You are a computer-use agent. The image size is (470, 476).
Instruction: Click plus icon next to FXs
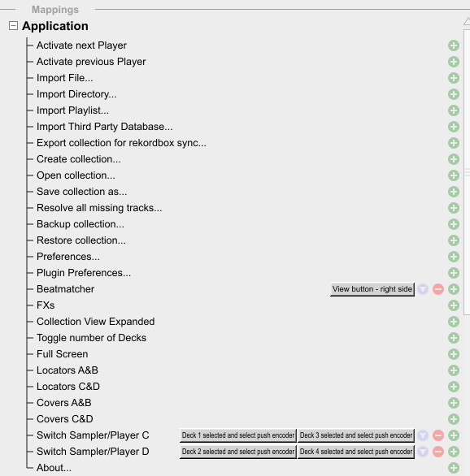point(453,305)
